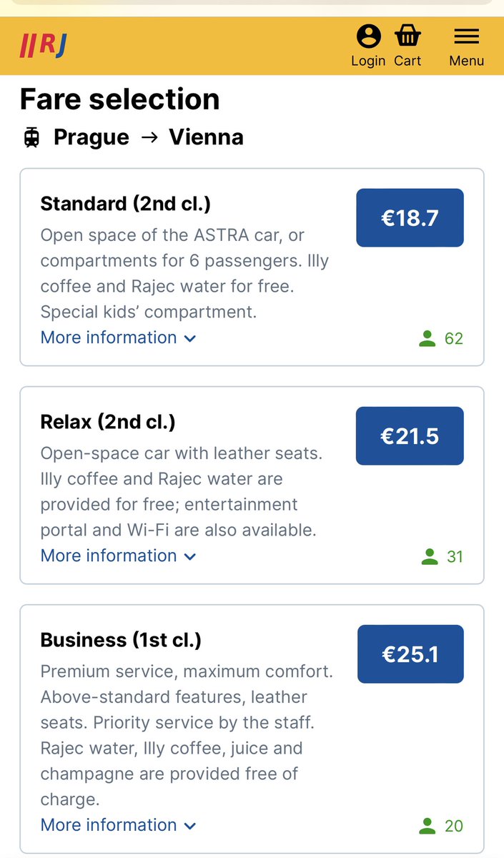Open the hamburger Menu
This screenshot has width=504, height=858.
[466, 37]
